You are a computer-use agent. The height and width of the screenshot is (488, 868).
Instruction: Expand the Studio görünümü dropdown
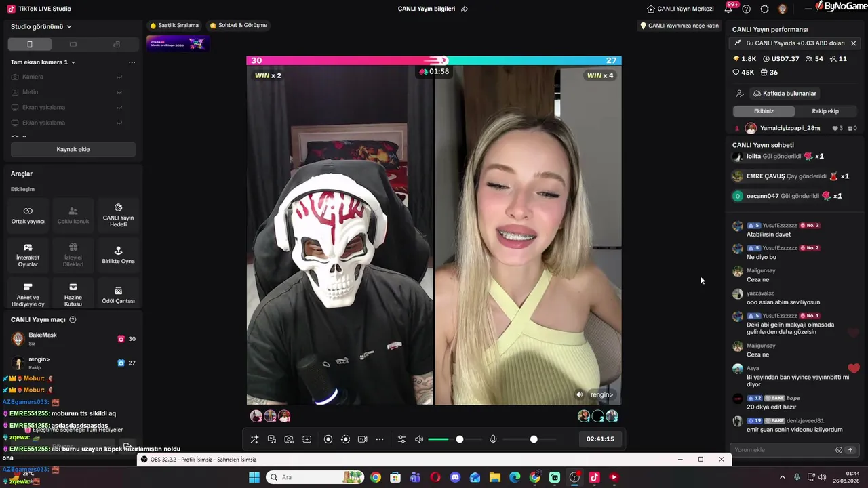coord(41,26)
